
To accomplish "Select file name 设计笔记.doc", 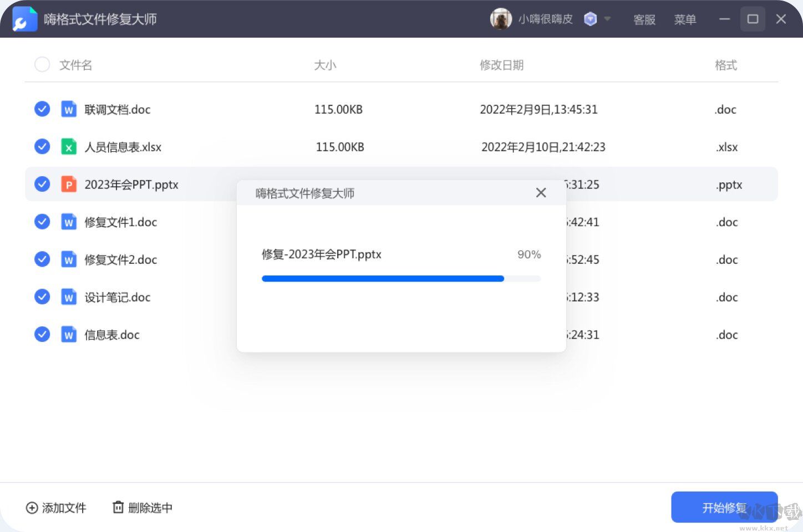I will [x=118, y=298].
